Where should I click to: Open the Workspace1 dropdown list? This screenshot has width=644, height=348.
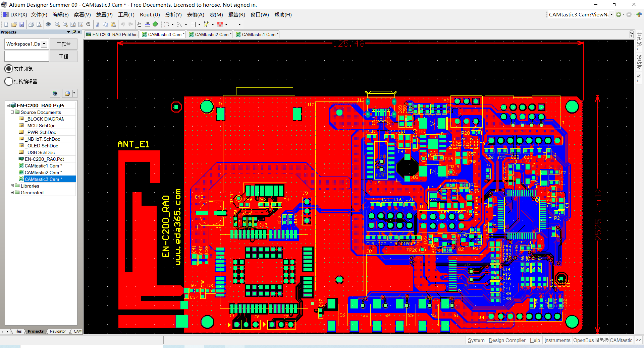pyautogui.click(x=44, y=44)
